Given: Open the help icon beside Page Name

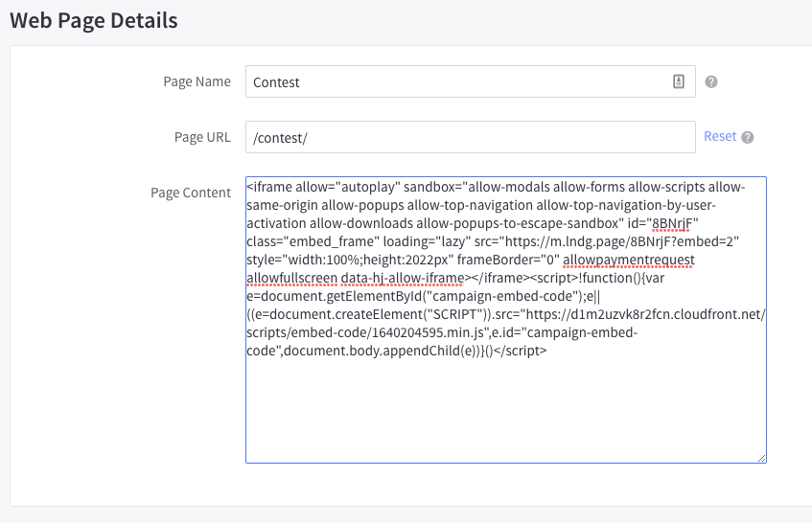Looking at the screenshot, I should [711, 81].
